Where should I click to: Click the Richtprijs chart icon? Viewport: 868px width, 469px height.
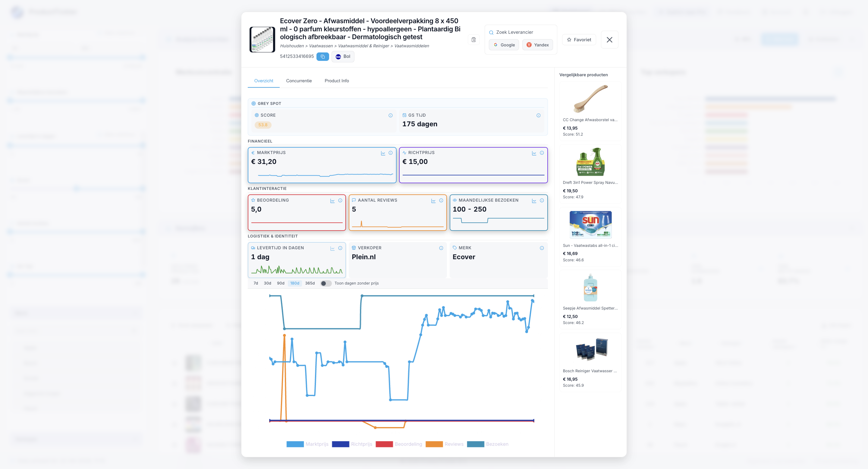(x=534, y=153)
